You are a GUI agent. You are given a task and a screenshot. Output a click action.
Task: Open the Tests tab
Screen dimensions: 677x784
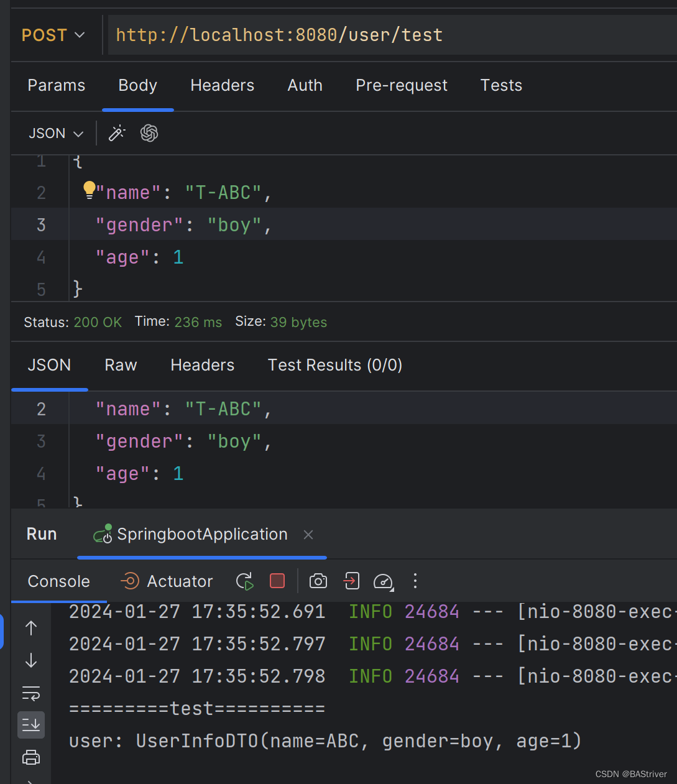[x=502, y=85]
